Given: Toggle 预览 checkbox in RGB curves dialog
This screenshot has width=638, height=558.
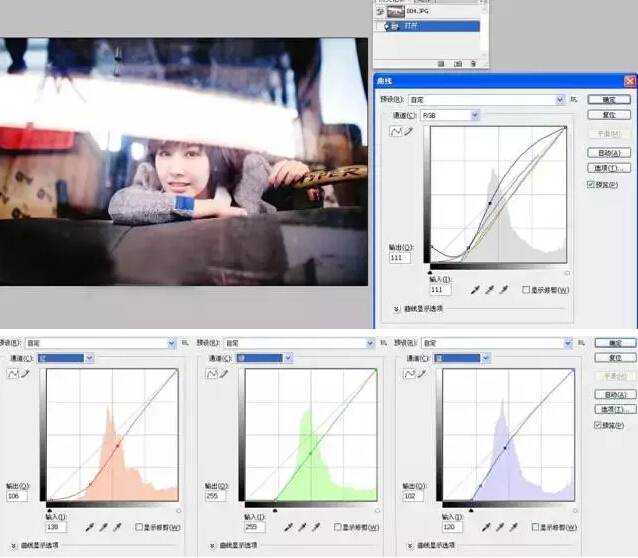Looking at the screenshot, I should coord(590,185).
